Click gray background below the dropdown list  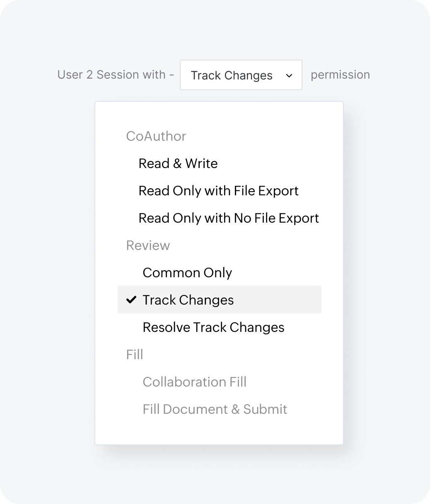click(219, 472)
